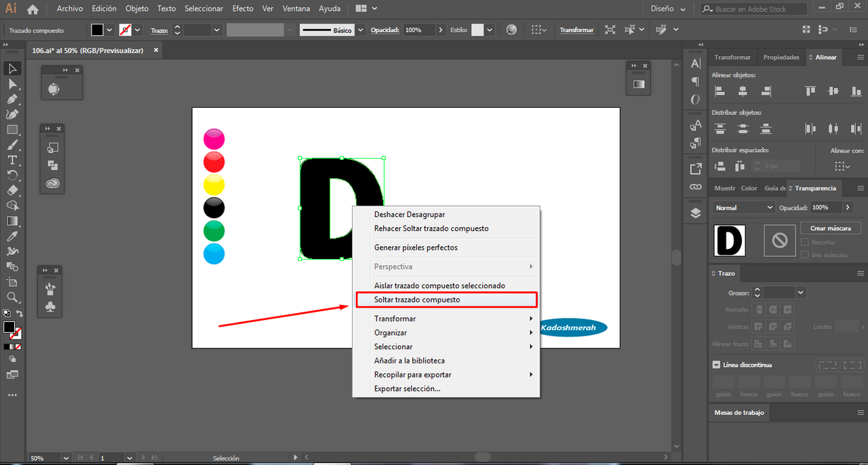Click the Recolor Artwork wheel icon
868x465 pixels.
click(511, 30)
